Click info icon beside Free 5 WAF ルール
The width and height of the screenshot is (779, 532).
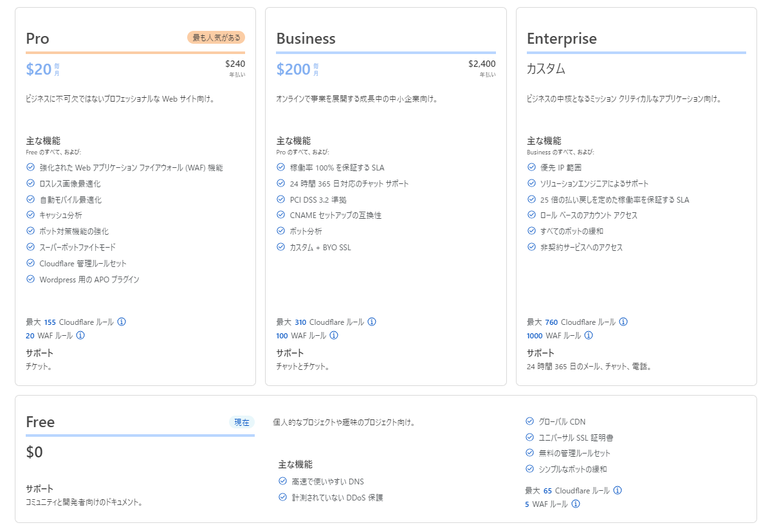click(x=576, y=504)
